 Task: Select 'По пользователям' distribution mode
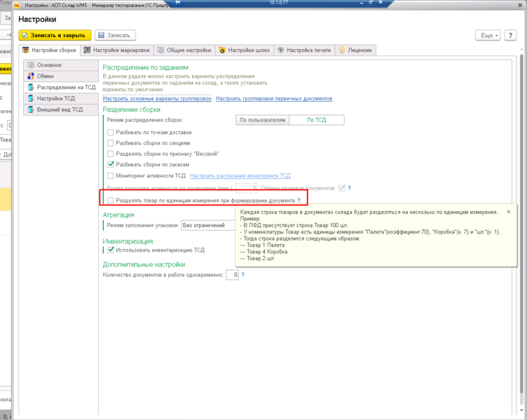[x=263, y=120]
